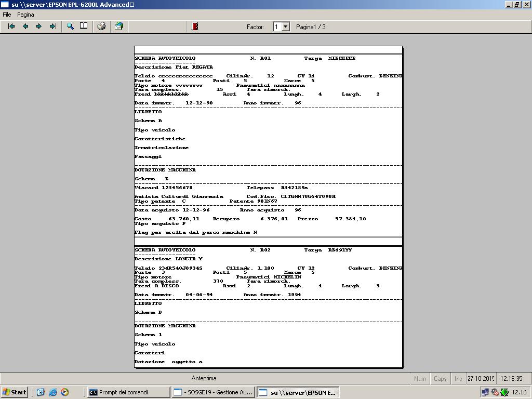Click the Anteprima status bar label
The image size is (532, 399).
pos(204,378)
